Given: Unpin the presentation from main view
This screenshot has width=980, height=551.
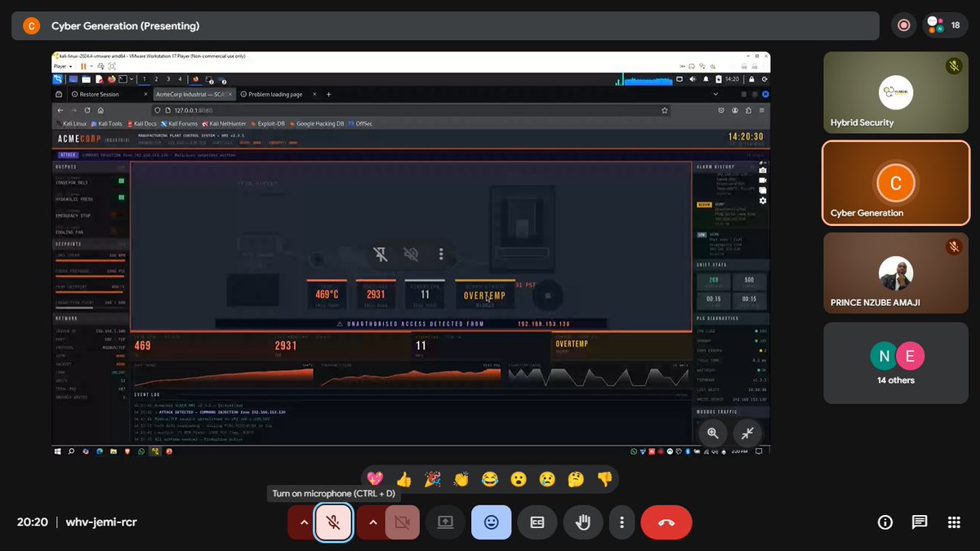Looking at the screenshot, I should click(x=381, y=255).
